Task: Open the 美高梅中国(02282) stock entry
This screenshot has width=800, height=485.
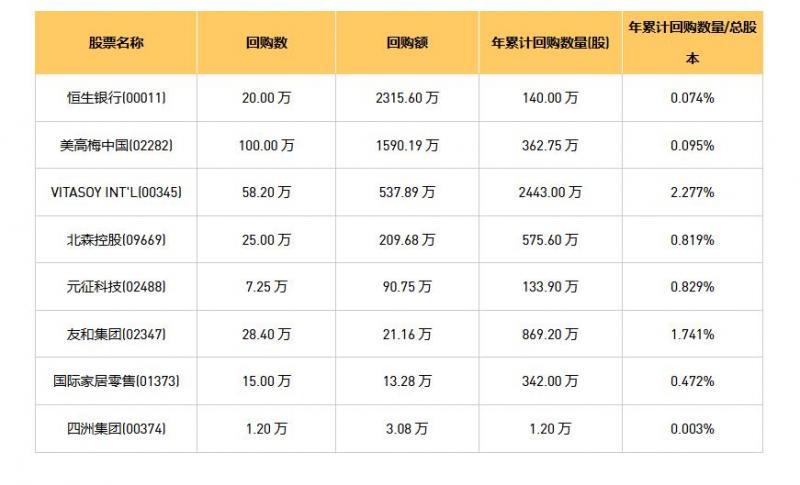Action: click(116, 145)
